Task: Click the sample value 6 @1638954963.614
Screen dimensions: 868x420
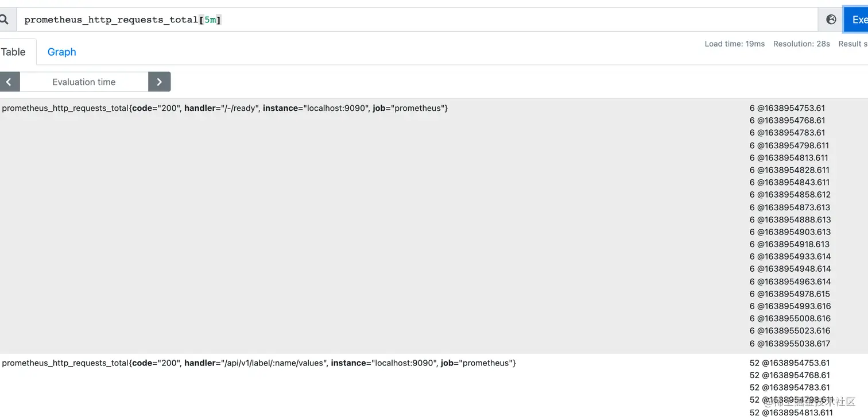Action: [790, 282]
